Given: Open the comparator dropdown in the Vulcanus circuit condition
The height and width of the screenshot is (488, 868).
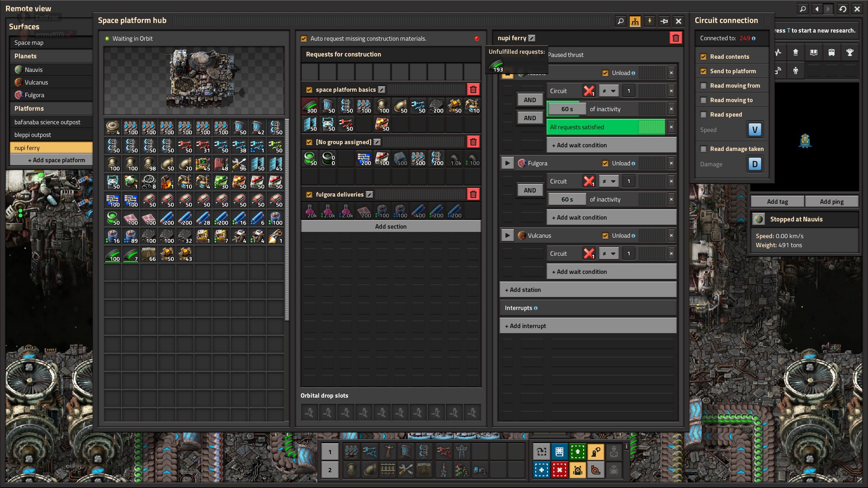Looking at the screenshot, I should (x=609, y=253).
